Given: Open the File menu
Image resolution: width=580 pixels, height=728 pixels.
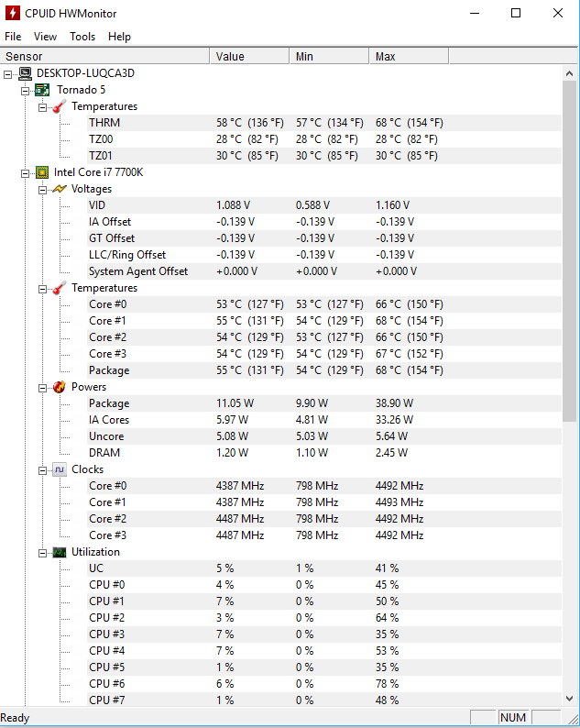Looking at the screenshot, I should (13, 36).
